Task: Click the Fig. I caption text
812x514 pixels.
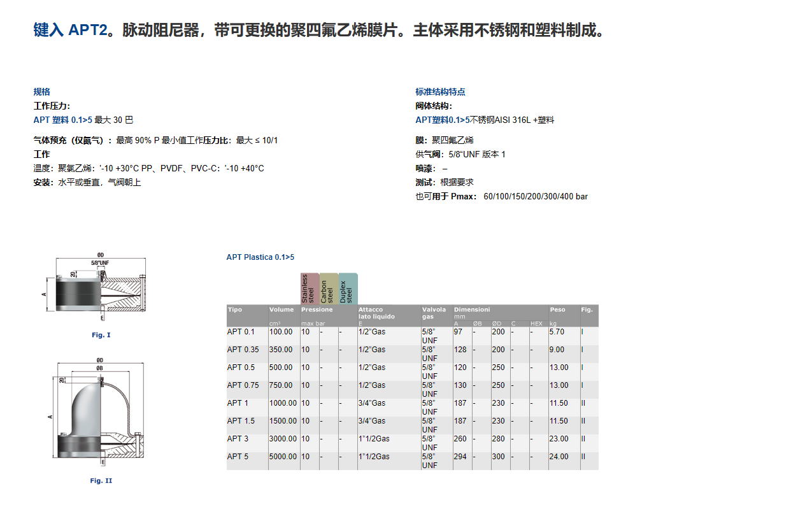Action: point(101,335)
